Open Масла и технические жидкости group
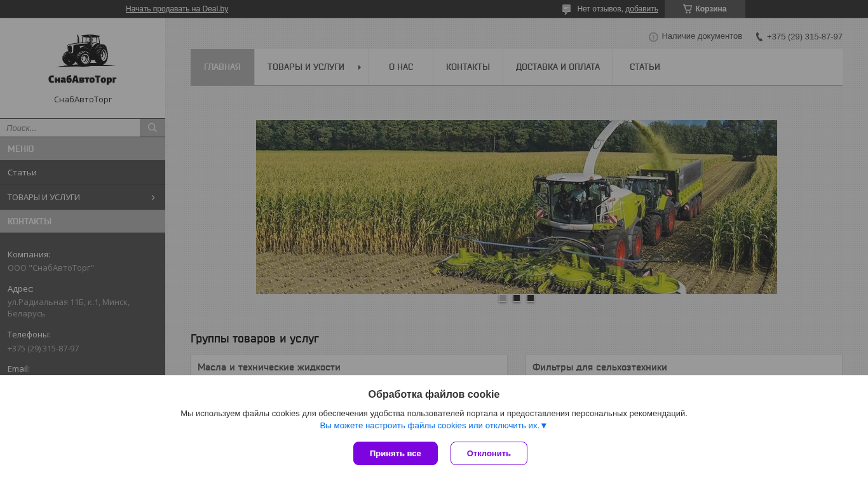 [x=269, y=367]
